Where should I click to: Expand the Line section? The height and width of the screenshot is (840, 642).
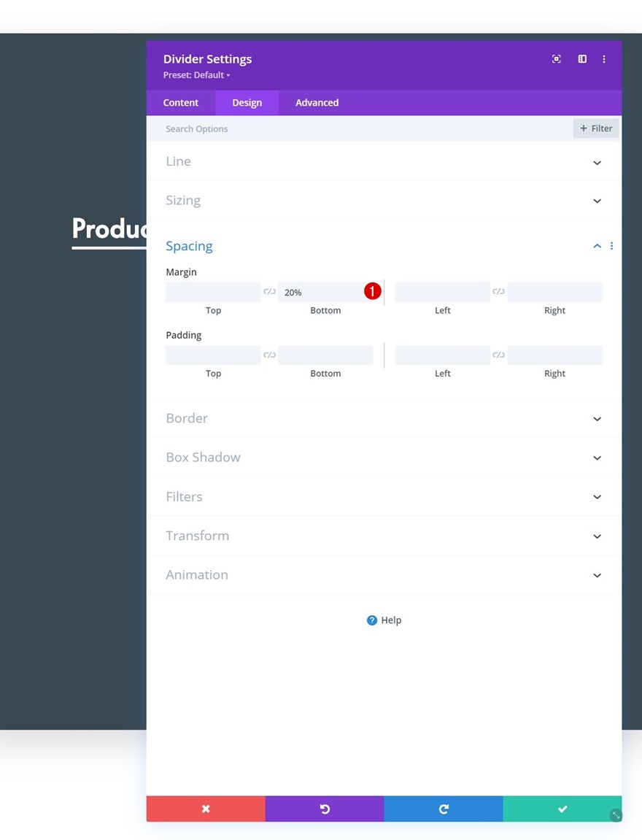pyautogui.click(x=597, y=162)
